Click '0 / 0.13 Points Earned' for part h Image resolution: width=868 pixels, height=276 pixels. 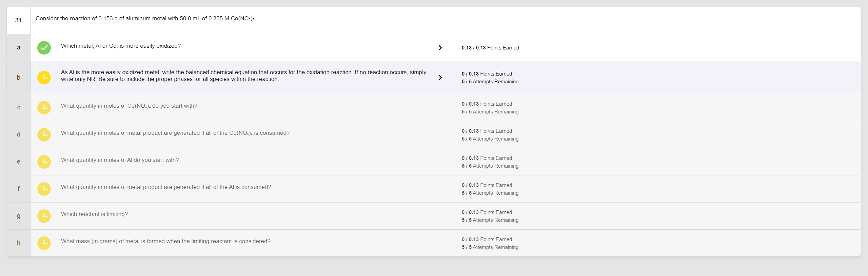point(487,239)
